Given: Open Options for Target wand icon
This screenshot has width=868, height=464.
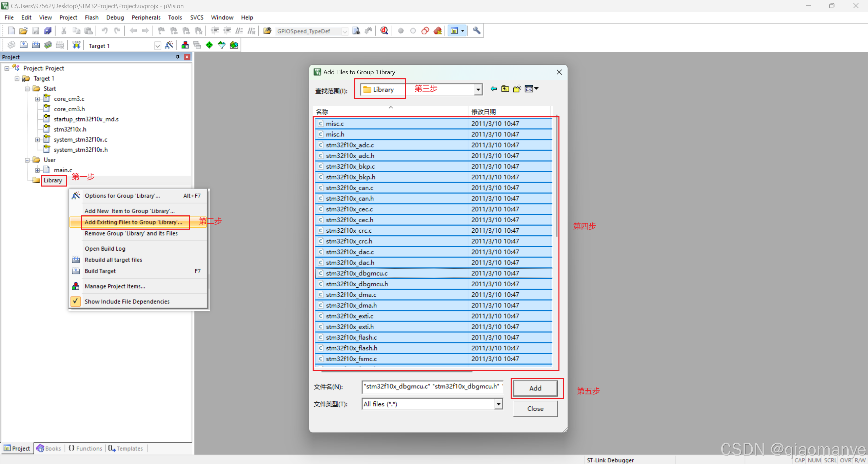Looking at the screenshot, I should (169, 45).
